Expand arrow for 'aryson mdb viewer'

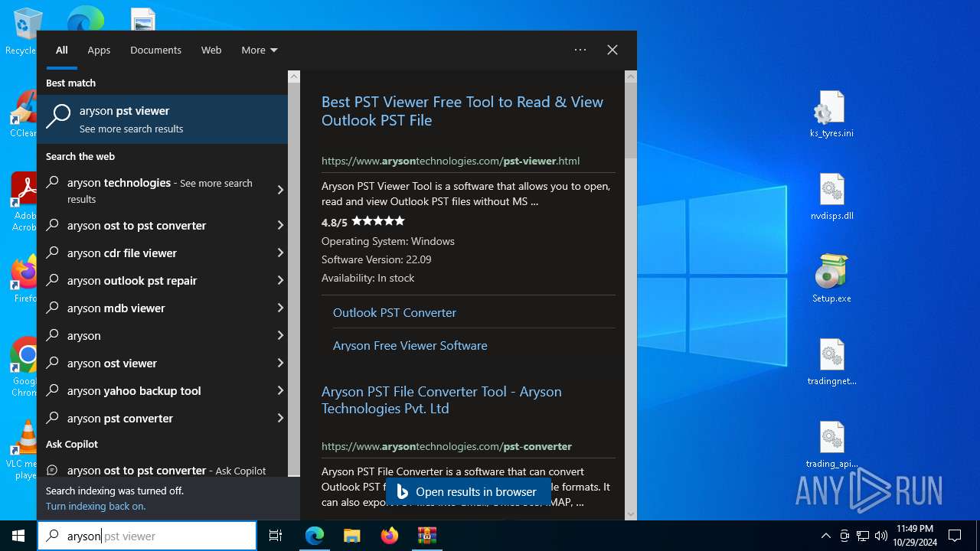coord(280,308)
